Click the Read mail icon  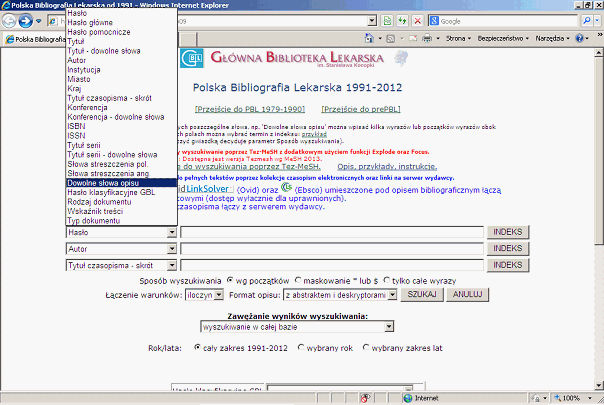click(x=413, y=38)
